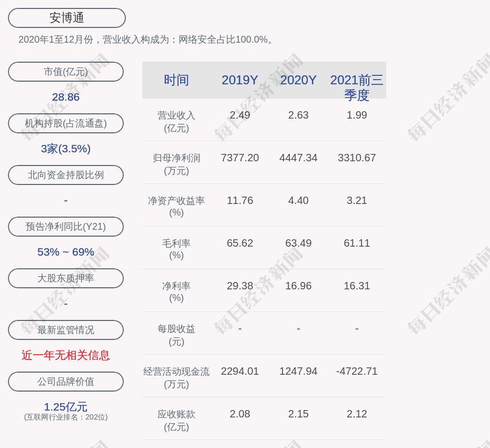Select the 2020Y revenue value 2.63

298,115
